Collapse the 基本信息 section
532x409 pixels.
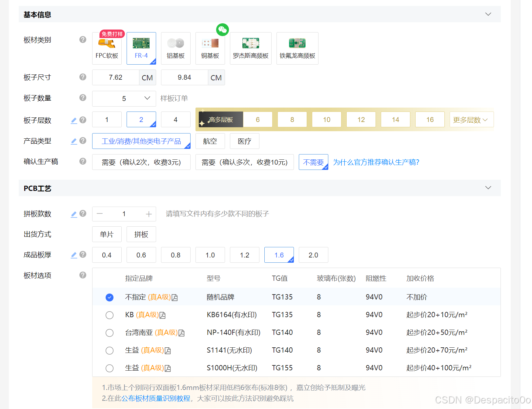click(488, 14)
